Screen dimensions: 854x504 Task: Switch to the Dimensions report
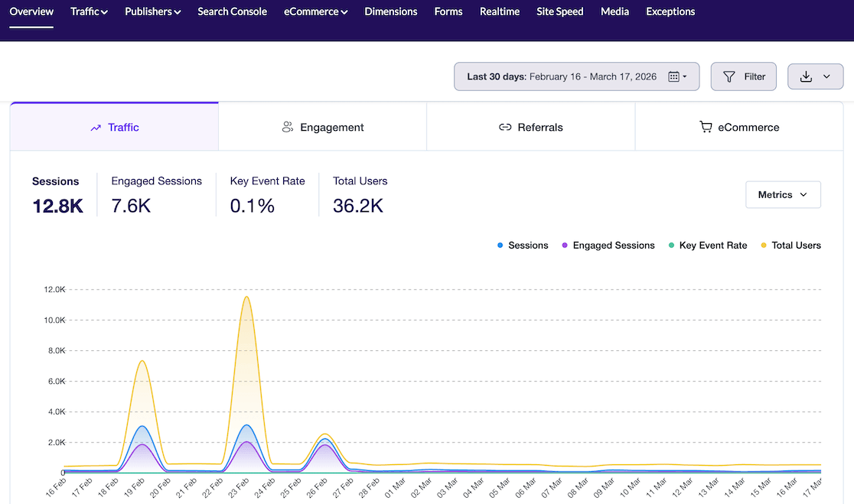[390, 11]
